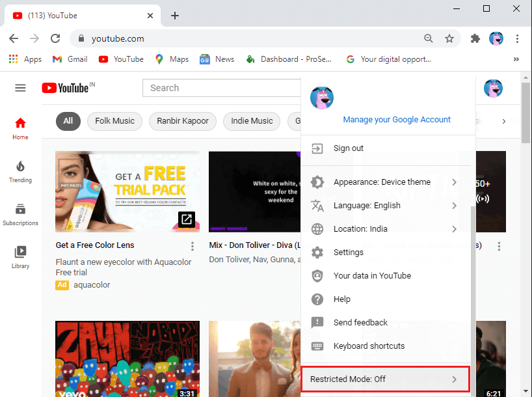Click the Appearance theme icon
The image size is (532, 397).
coord(317,182)
